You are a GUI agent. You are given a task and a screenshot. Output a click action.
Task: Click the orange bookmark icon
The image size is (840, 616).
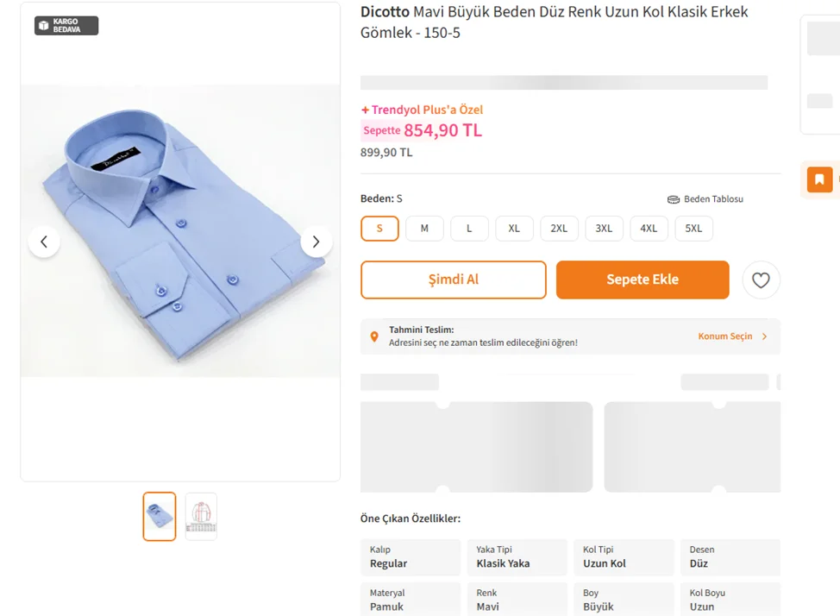pos(818,179)
